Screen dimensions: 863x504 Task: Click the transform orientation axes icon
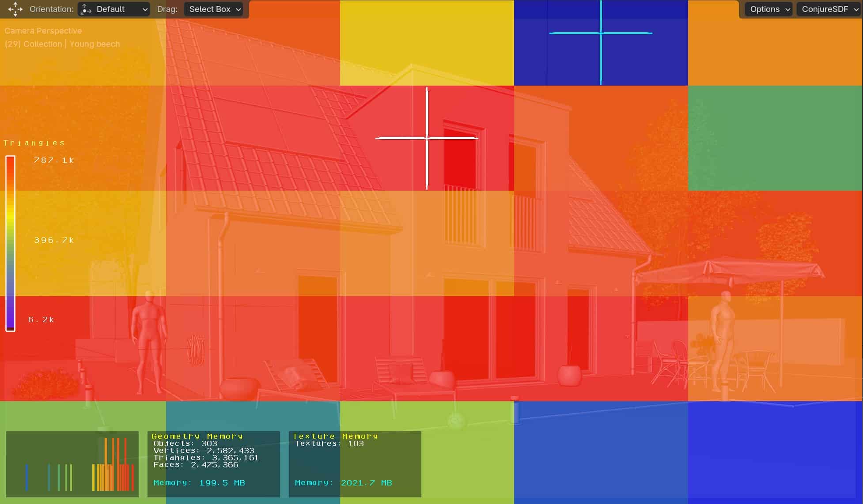point(87,9)
